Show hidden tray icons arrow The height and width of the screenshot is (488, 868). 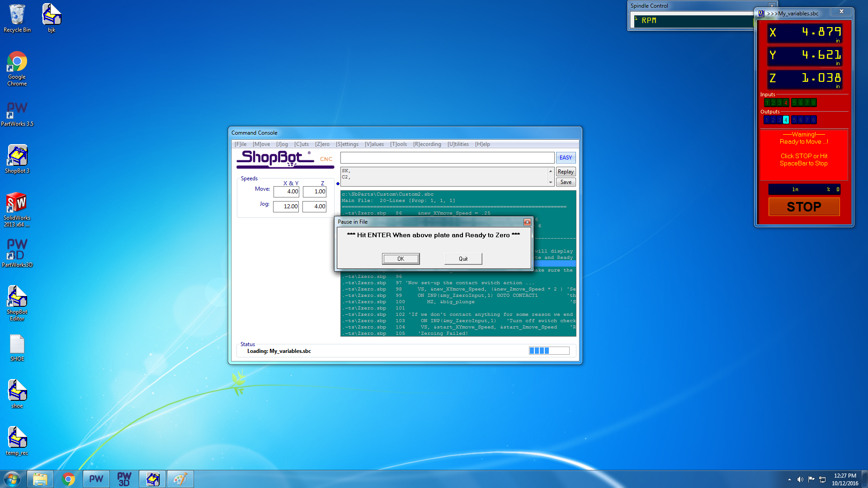(x=789, y=479)
